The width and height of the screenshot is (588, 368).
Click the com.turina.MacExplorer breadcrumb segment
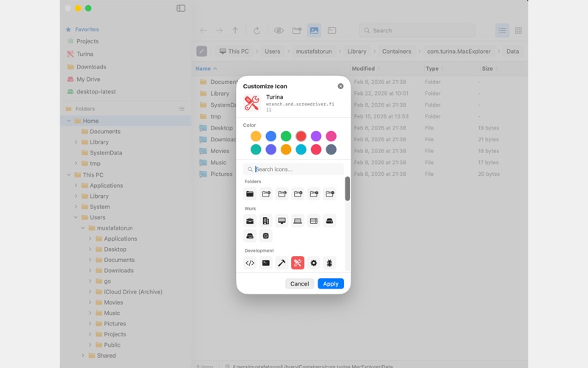click(459, 52)
